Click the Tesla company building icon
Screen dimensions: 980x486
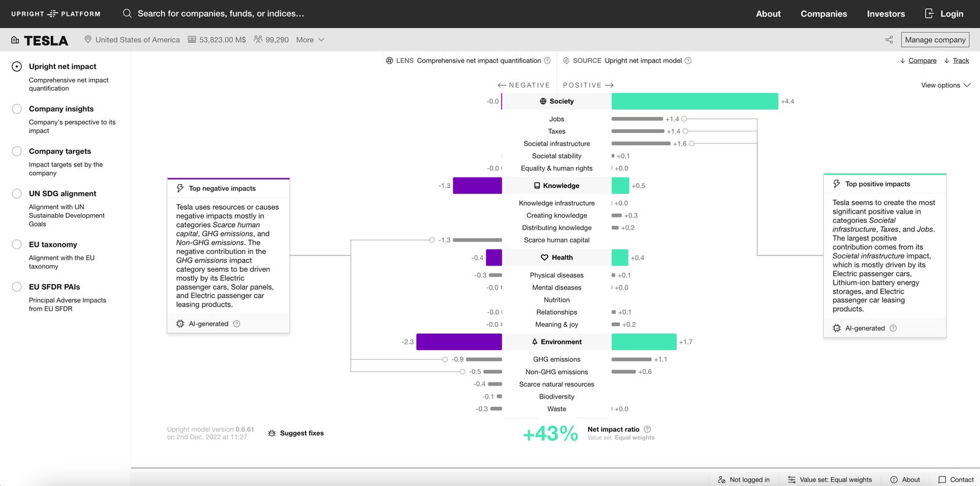tap(15, 40)
